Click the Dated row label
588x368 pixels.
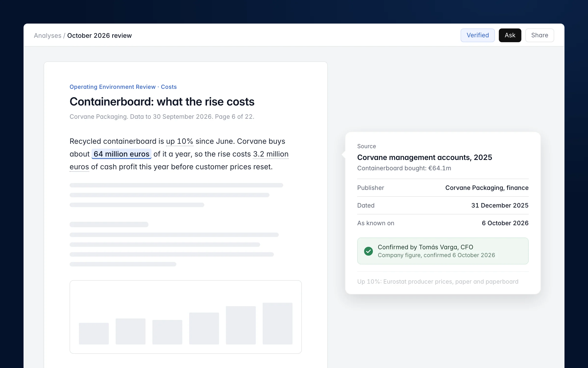pyautogui.click(x=366, y=205)
